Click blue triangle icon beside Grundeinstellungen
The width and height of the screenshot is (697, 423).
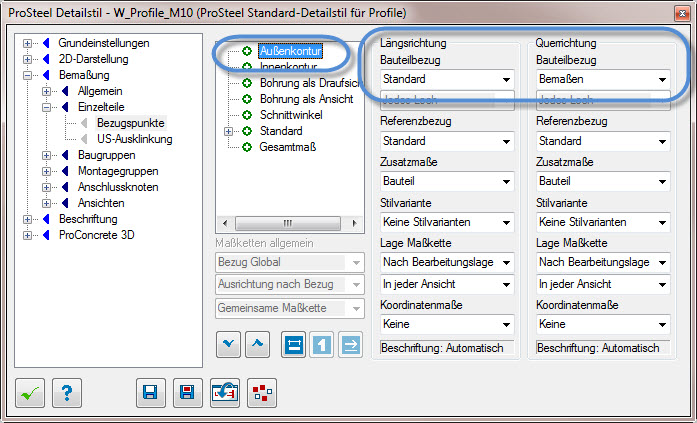tap(46, 43)
